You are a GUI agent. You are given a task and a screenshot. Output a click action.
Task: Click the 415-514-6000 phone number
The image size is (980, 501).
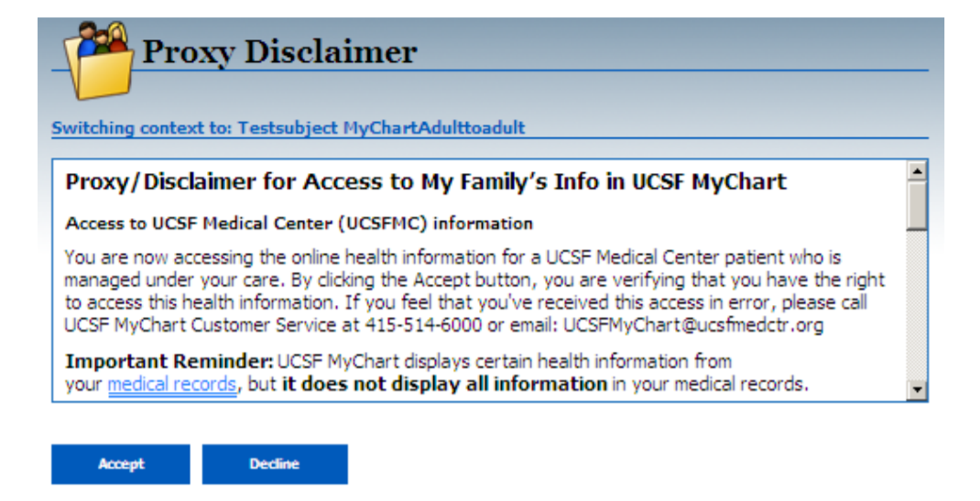point(424,325)
